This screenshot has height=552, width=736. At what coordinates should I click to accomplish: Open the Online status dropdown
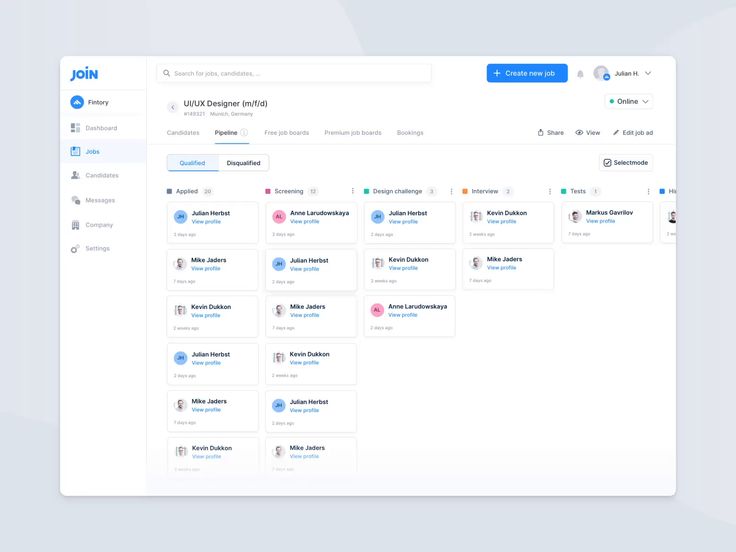tap(629, 101)
